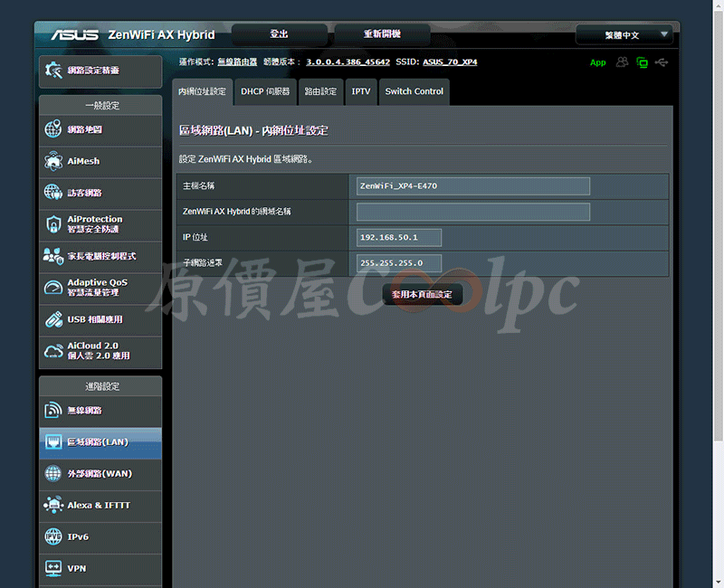Open the AiCloud 2.0 cloud icon
Image resolution: width=724 pixels, height=588 pixels.
coord(53,351)
